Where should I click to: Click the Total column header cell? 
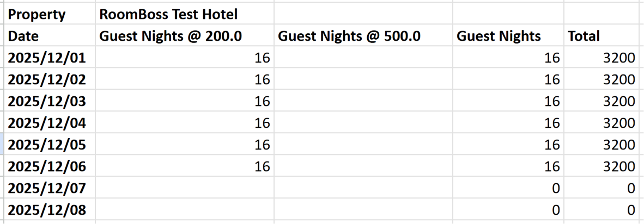pyautogui.click(x=603, y=36)
